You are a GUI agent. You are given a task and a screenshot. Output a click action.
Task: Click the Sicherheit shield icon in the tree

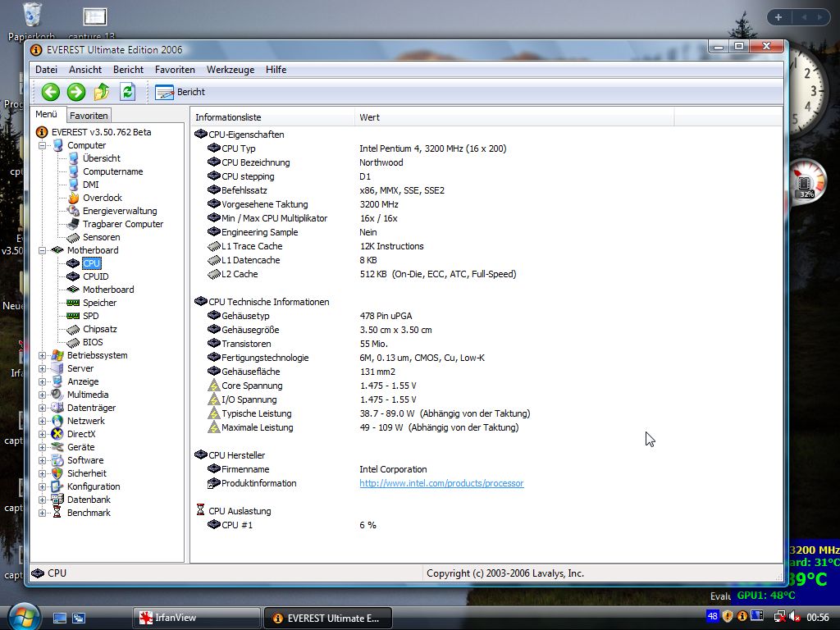57,473
